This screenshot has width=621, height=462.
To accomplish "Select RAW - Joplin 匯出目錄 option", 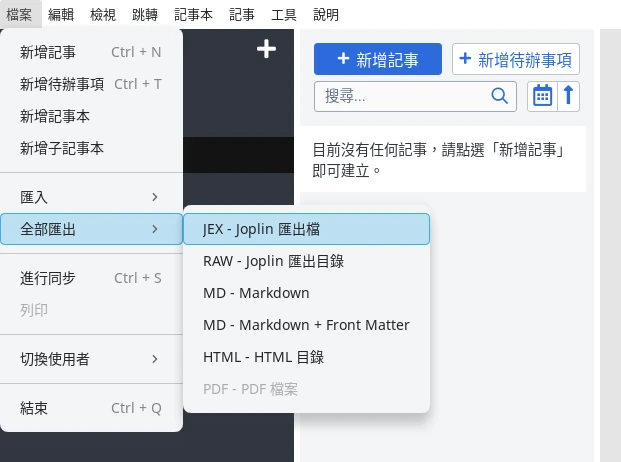I will (306, 261).
